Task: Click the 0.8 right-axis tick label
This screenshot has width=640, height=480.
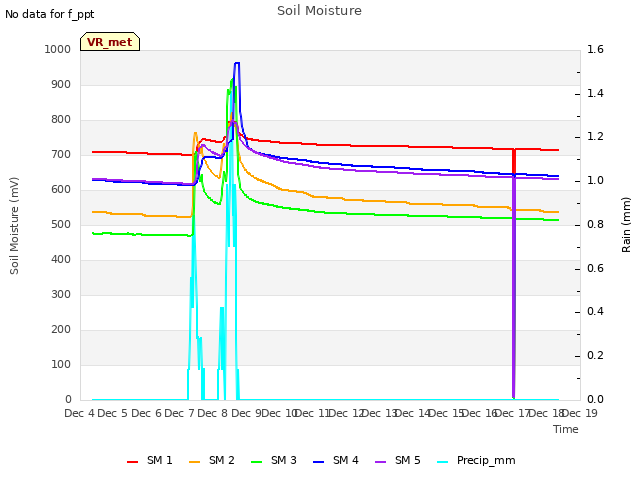Action: point(595,224)
